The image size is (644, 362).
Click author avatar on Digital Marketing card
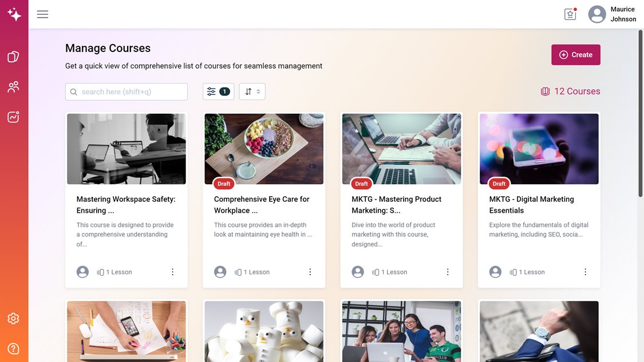click(x=495, y=272)
